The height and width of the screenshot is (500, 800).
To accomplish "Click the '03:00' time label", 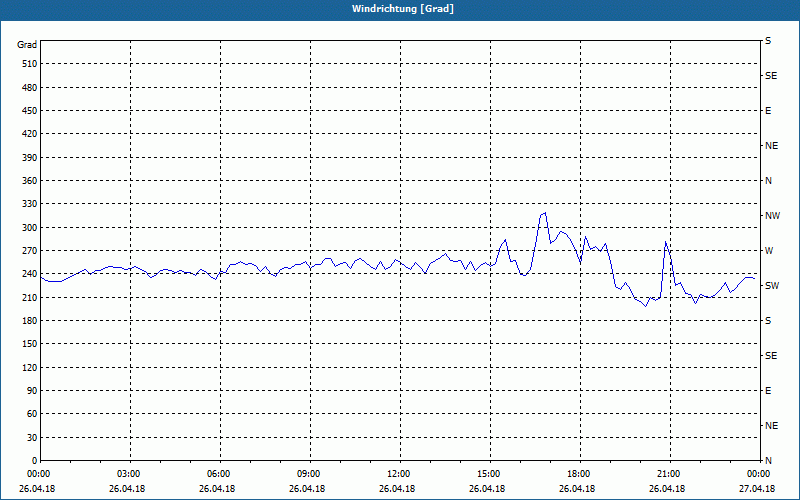I will pos(129,474).
